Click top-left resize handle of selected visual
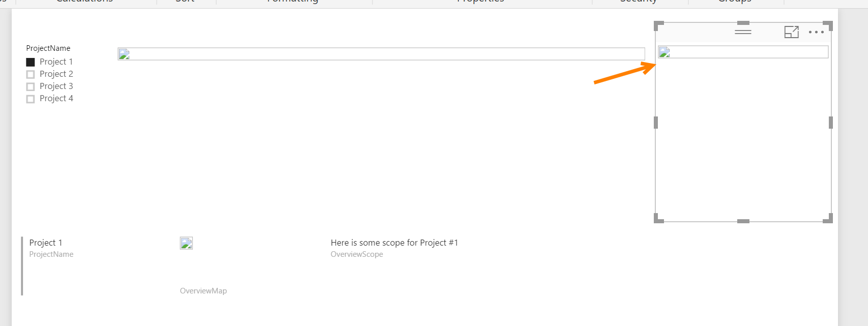868x326 pixels. pyautogui.click(x=658, y=25)
